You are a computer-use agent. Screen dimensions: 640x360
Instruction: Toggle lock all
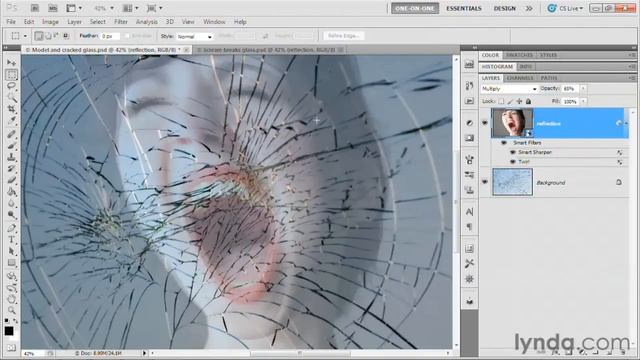click(528, 101)
